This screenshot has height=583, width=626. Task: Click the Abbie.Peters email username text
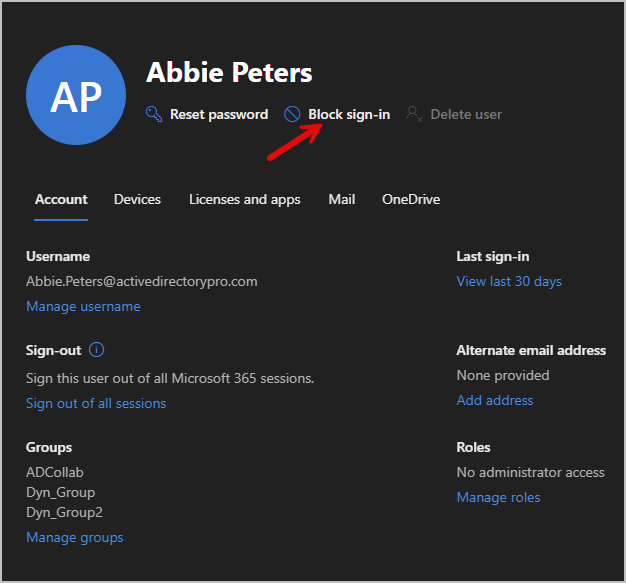click(x=142, y=281)
